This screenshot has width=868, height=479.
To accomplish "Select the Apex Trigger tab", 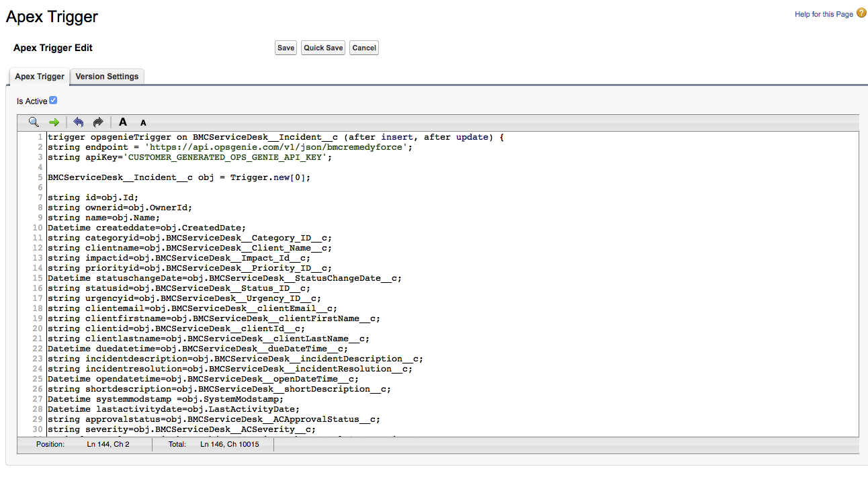I will click(x=40, y=77).
